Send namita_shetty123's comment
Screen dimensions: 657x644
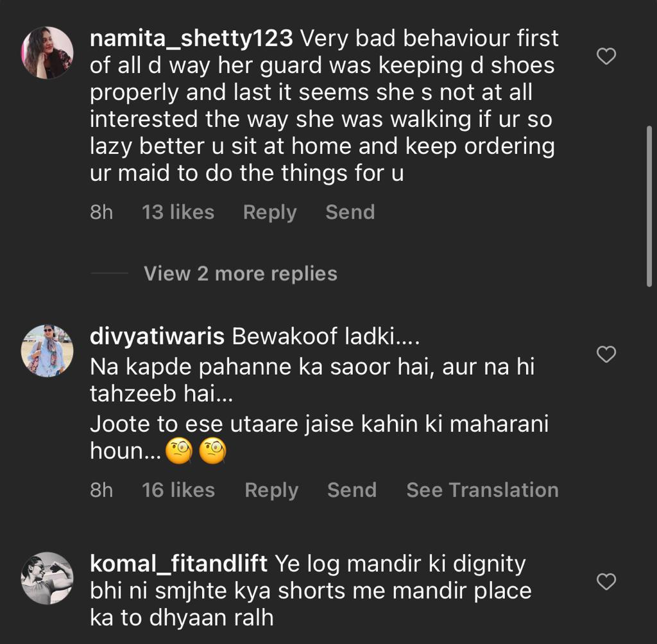[350, 212]
